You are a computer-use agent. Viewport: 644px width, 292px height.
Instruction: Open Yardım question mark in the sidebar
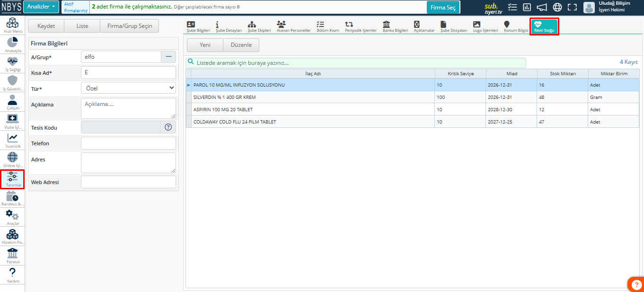click(x=13, y=275)
